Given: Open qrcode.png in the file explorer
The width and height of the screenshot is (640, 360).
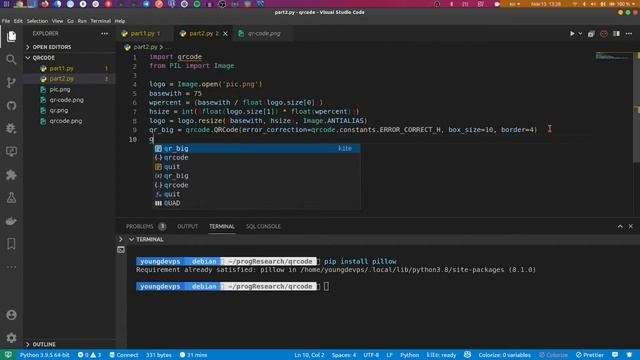Looking at the screenshot, I should (65, 121).
